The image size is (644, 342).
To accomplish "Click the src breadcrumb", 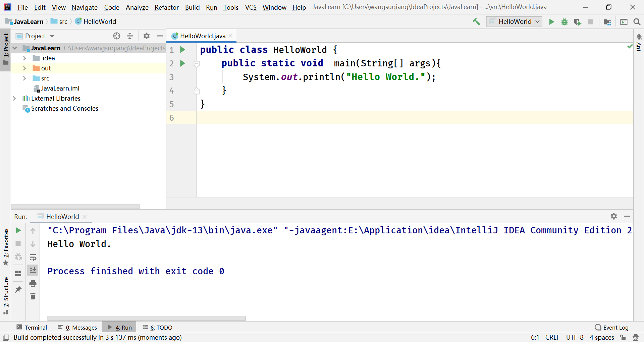I will tap(59, 21).
